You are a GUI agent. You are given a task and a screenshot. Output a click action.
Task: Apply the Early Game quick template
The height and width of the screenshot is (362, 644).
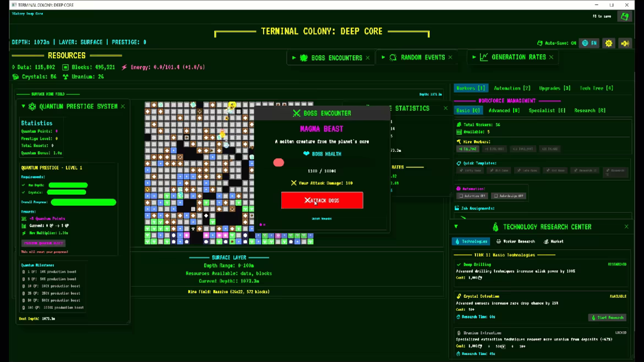click(470, 171)
